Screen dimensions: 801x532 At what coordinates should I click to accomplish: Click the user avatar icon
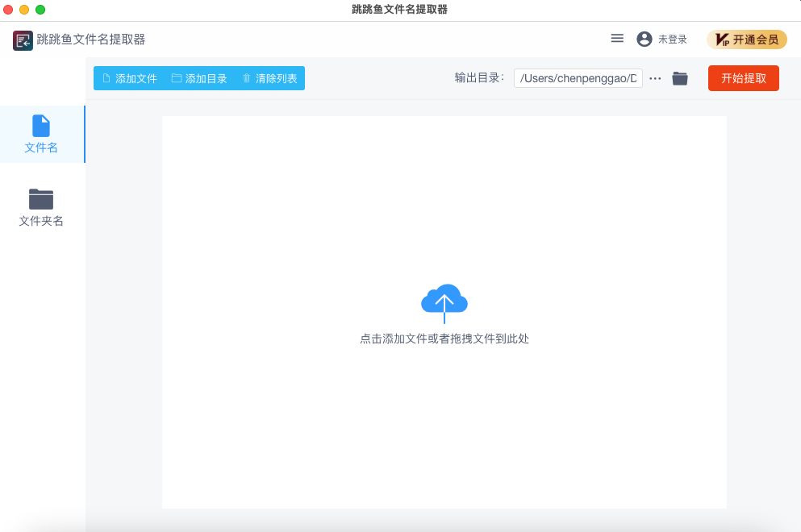(x=645, y=39)
